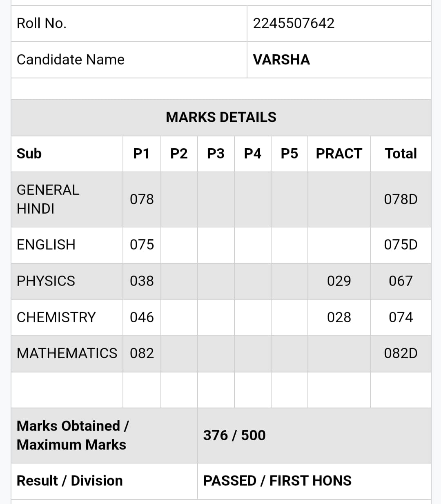Select the roll number 2245507642
The height and width of the screenshot is (504, 441).
pyautogui.click(x=294, y=23)
